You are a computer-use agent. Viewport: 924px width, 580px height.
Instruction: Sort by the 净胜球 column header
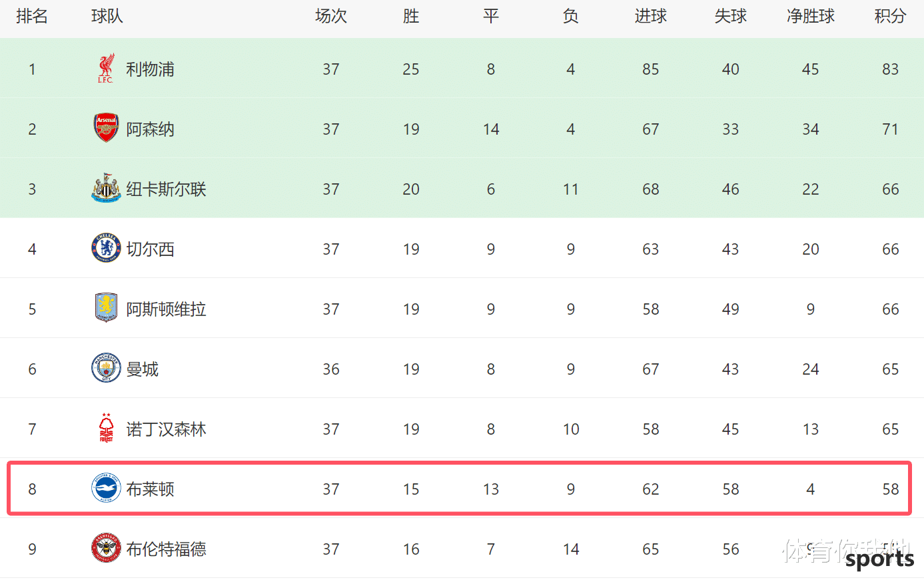811,16
